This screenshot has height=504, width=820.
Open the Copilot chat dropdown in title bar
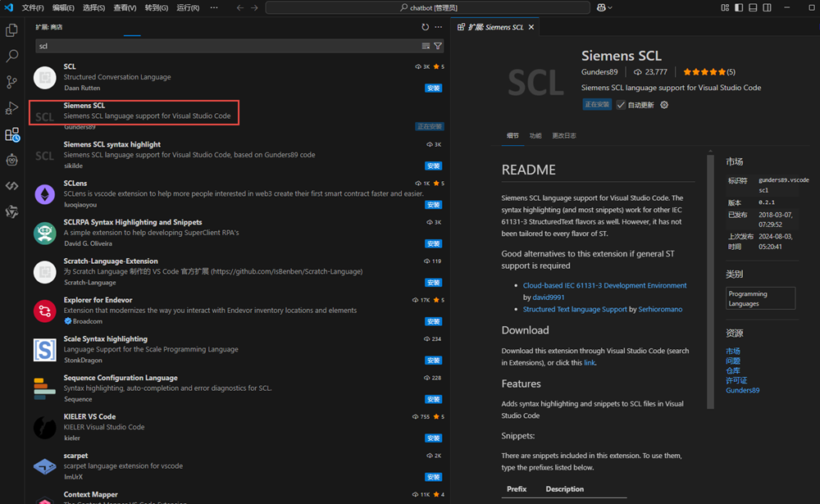(x=604, y=8)
